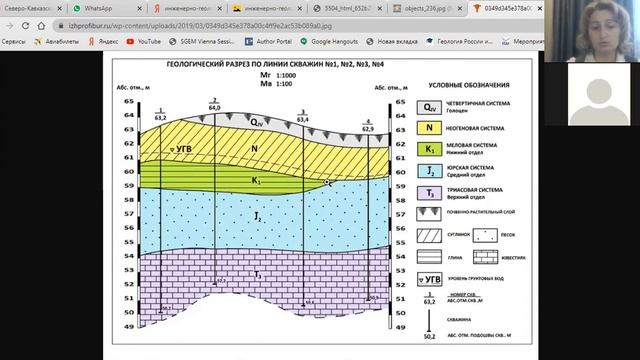Click the blue J2 legend swatch
The height and width of the screenshot is (360, 640).
coord(429,171)
